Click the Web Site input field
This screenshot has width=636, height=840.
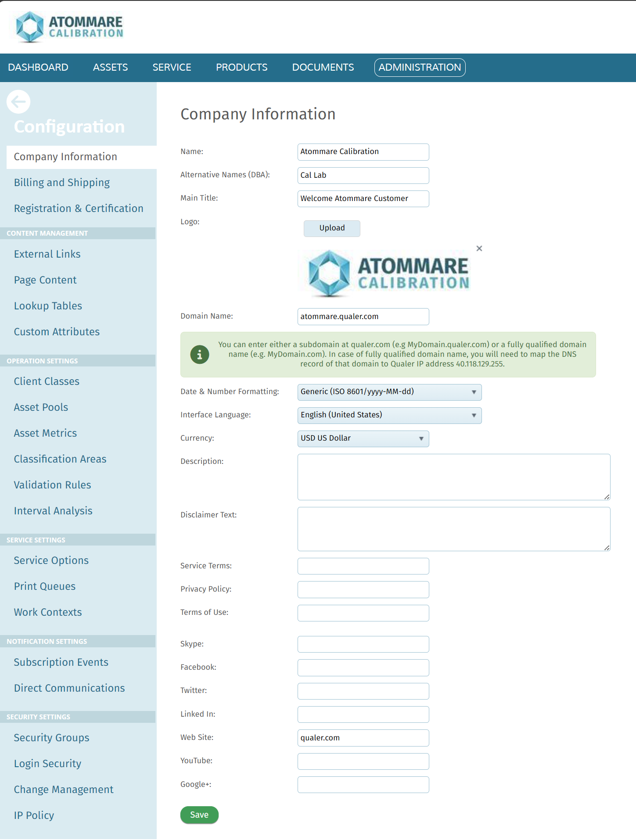tap(363, 738)
